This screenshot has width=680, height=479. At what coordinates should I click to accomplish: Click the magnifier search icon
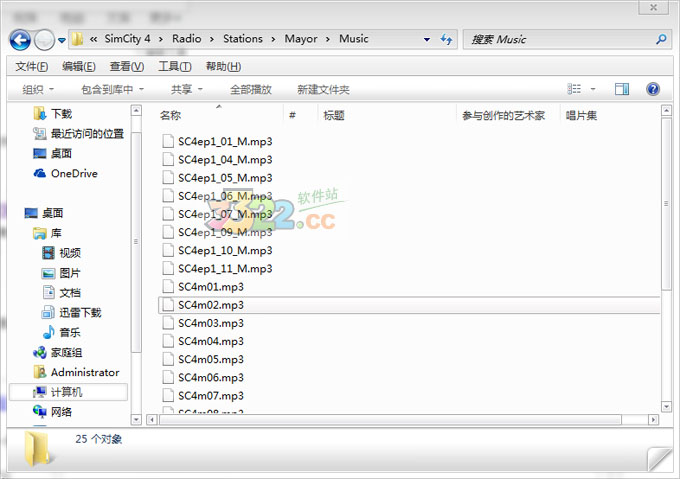pos(661,39)
